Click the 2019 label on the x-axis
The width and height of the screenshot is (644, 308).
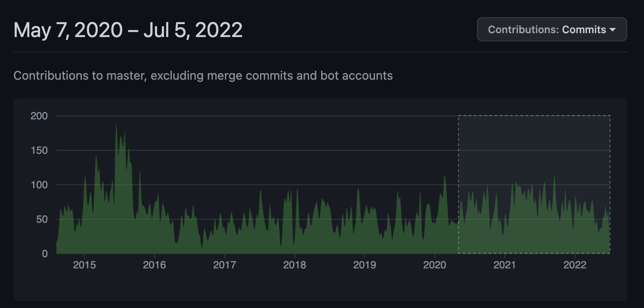365,265
